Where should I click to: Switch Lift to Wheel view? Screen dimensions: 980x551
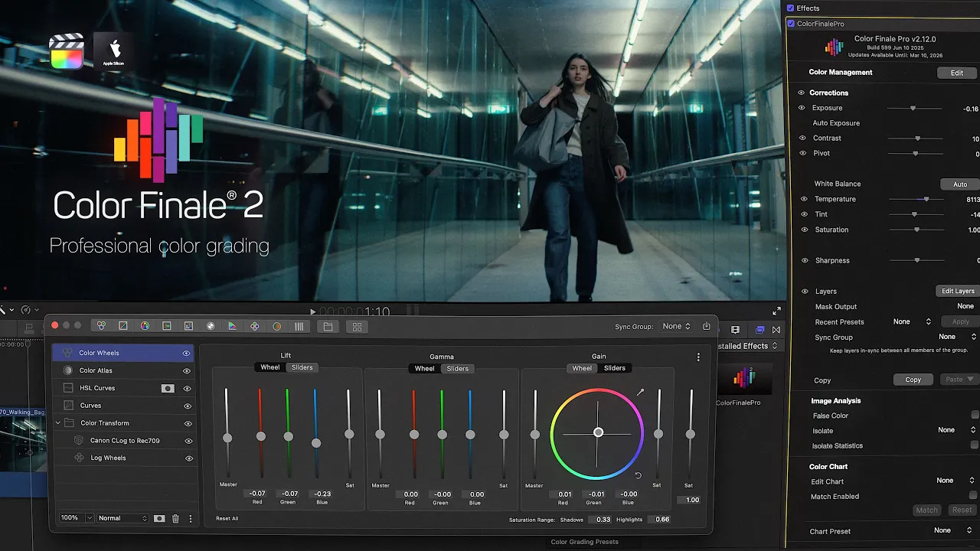[270, 367]
